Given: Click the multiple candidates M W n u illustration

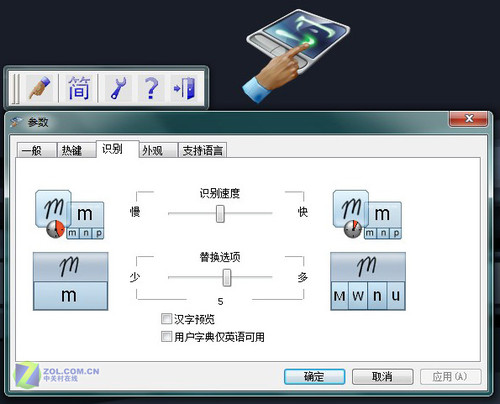Looking at the screenshot, I should click(368, 281).
